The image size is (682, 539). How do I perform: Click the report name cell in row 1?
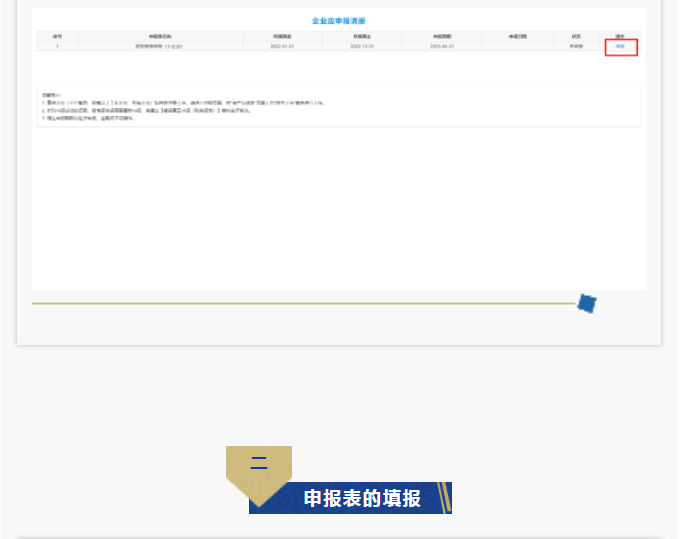tap(160, 46)
